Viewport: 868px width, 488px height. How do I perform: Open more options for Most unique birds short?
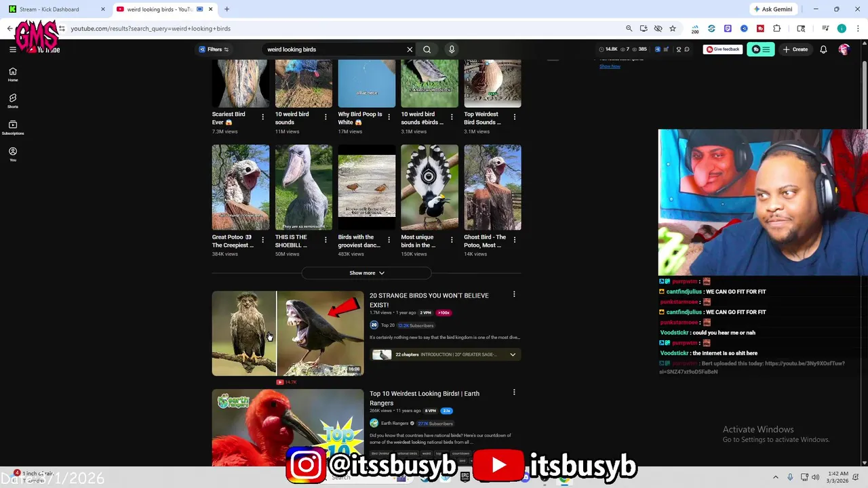(x=452, y=240)
